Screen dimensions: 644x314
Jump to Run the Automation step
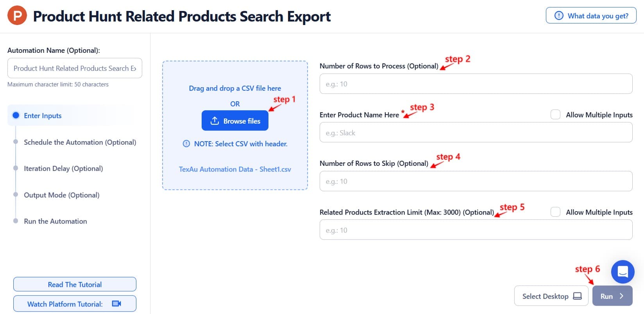point(55,221)
